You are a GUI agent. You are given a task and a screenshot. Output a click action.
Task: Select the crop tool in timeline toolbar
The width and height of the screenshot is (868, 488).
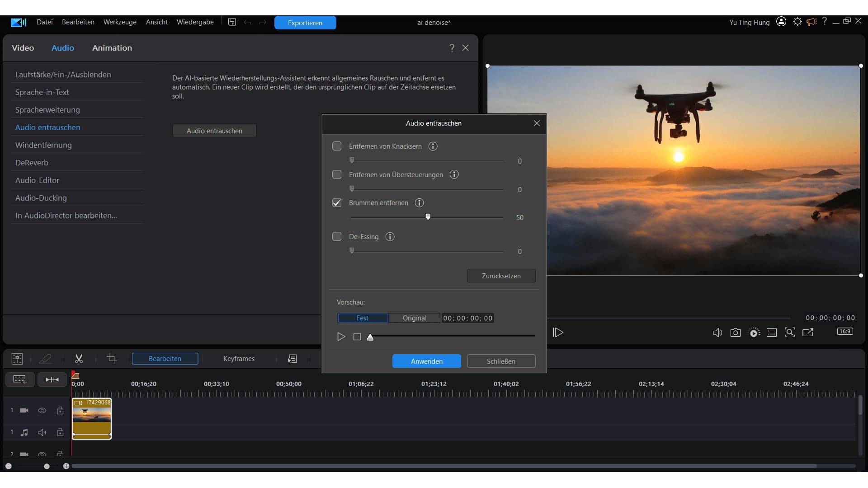pos(111,359)
